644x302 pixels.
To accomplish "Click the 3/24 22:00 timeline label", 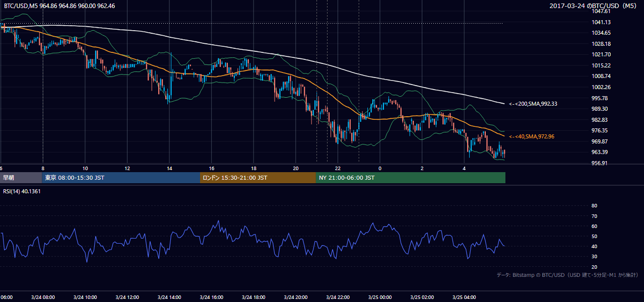I will [337, 297].
